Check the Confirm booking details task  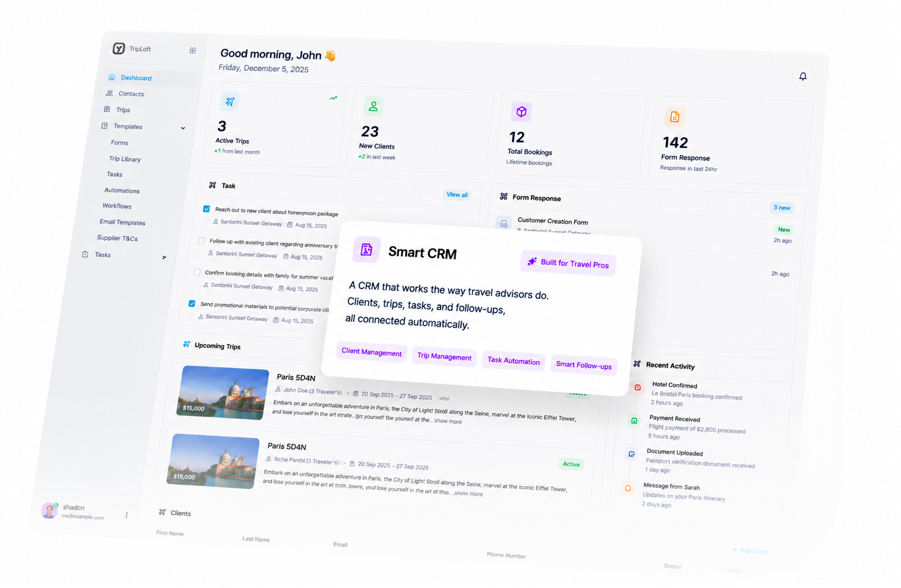point(197,272)
